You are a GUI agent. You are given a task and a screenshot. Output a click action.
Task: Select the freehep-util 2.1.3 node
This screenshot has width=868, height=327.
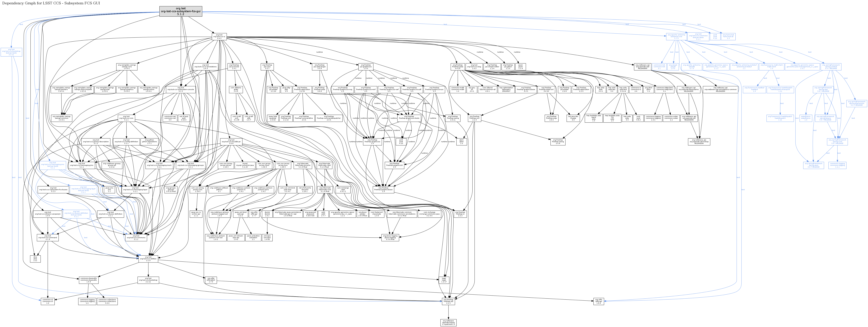pyautogui.click(x=448, y=301)
